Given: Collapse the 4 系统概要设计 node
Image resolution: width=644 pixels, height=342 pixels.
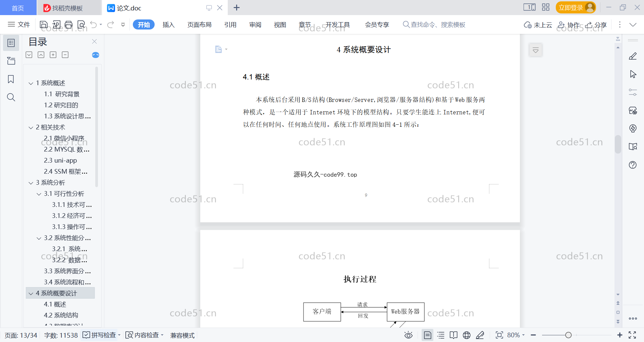Looking at the screenshot, I should pyautogui.click(x=31, y=293).
